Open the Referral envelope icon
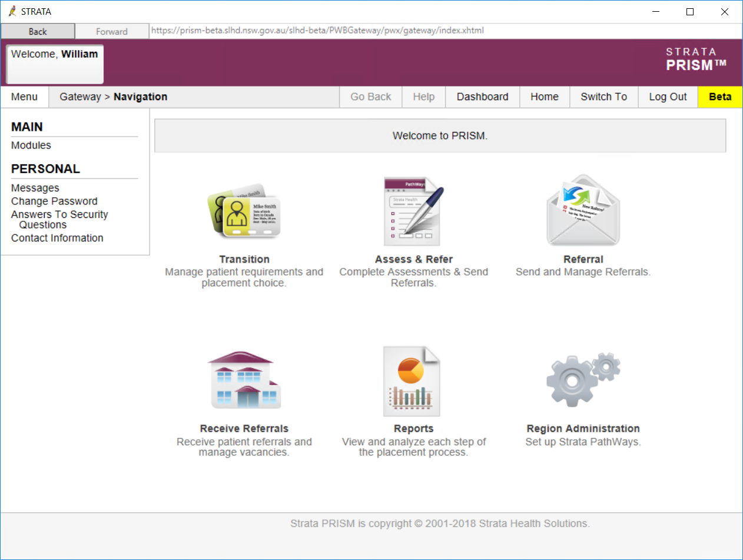 [x=583, y=210]
